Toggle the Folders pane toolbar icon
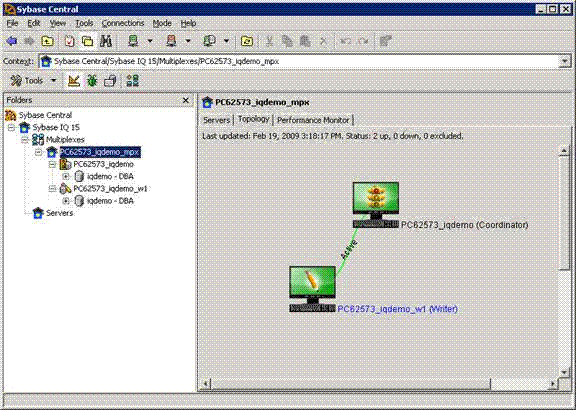The height and width of the screenshot is (410, 576). click(x=87, y=41)
